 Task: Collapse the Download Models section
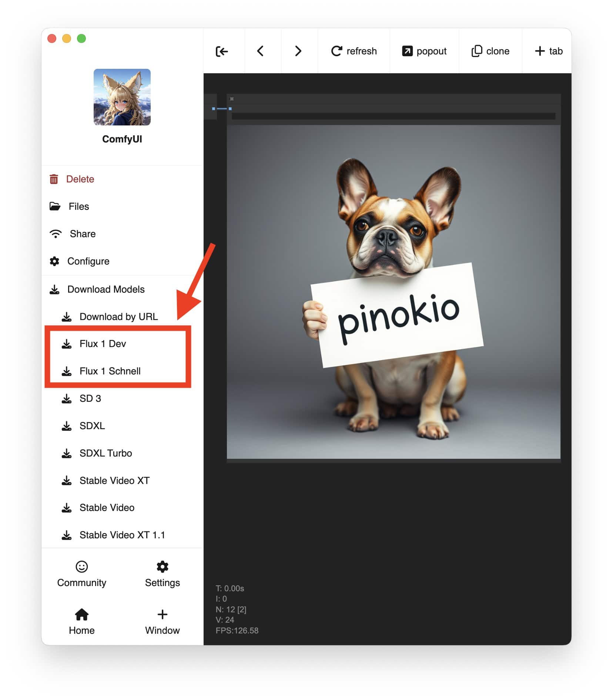coord(105,289)
